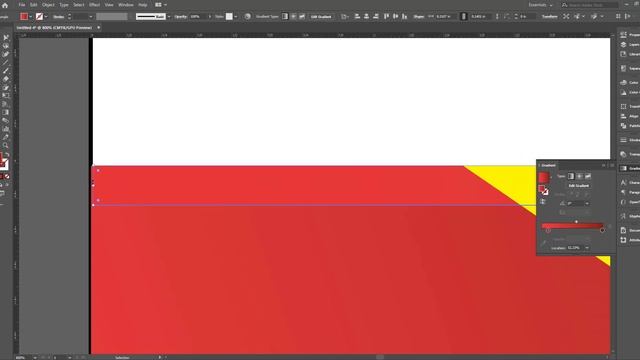Select the Pen tool in toolbar

(x=6, y=54)
